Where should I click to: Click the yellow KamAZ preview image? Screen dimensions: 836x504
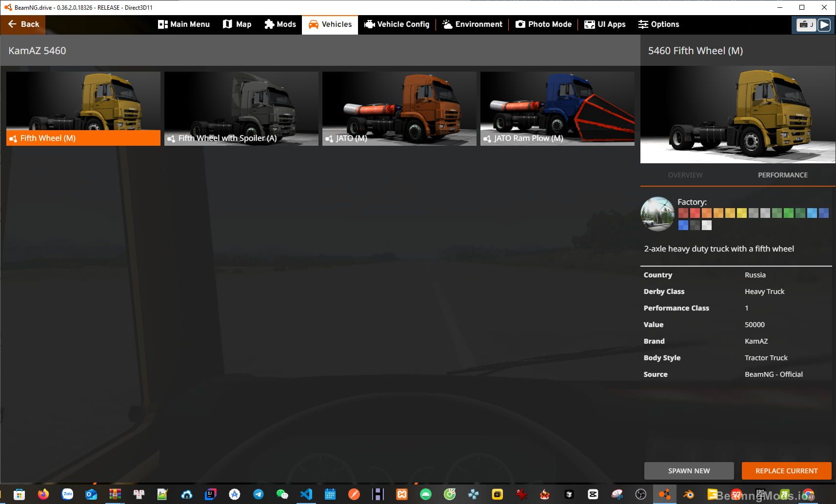tap(738, 115)
